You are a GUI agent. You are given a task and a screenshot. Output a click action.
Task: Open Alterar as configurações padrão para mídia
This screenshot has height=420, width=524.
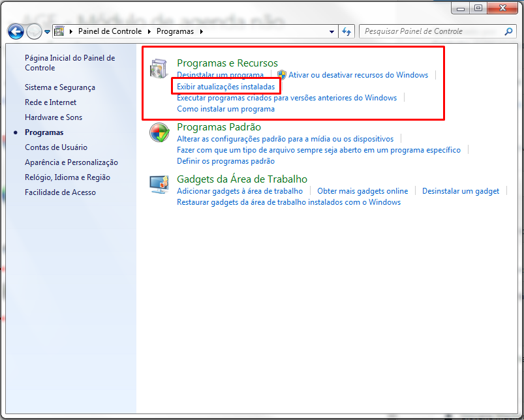[285, 139]
